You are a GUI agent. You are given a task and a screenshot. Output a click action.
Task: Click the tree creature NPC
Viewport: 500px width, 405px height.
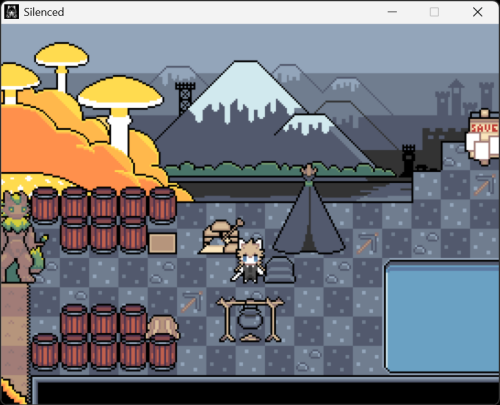(22, 237)
